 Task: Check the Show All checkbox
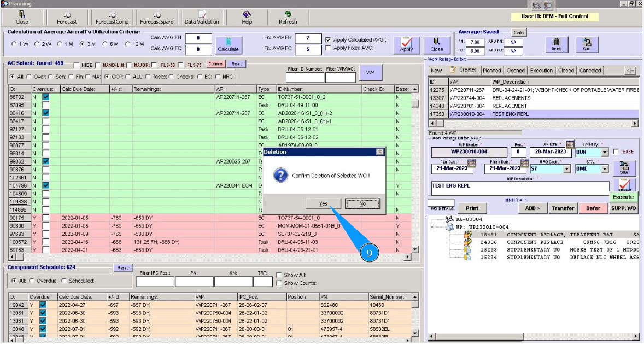pos(279,275)
